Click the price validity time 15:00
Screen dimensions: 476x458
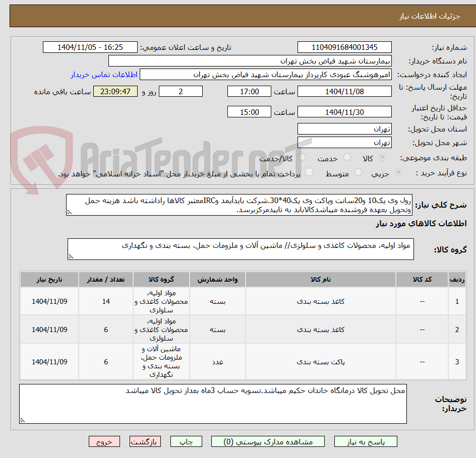[x=249, y=112]
